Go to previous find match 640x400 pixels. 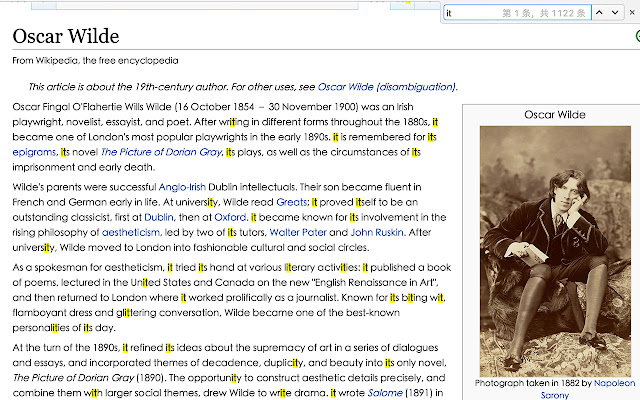point(601,13)
